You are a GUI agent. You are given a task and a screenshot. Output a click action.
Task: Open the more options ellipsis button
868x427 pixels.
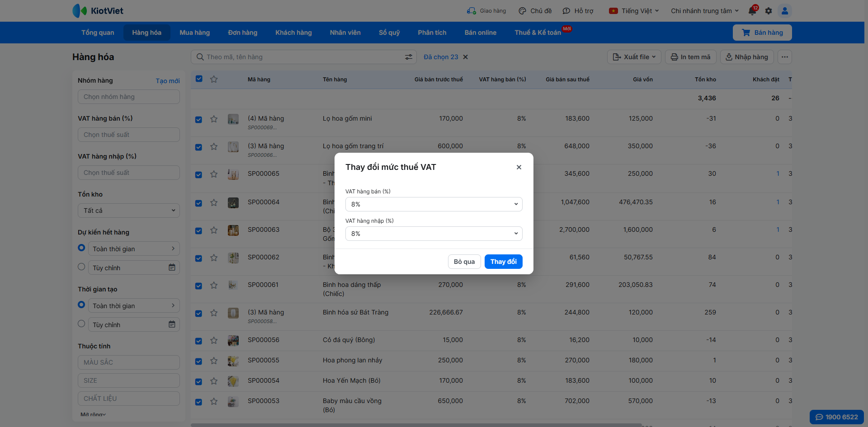(785, 57)
